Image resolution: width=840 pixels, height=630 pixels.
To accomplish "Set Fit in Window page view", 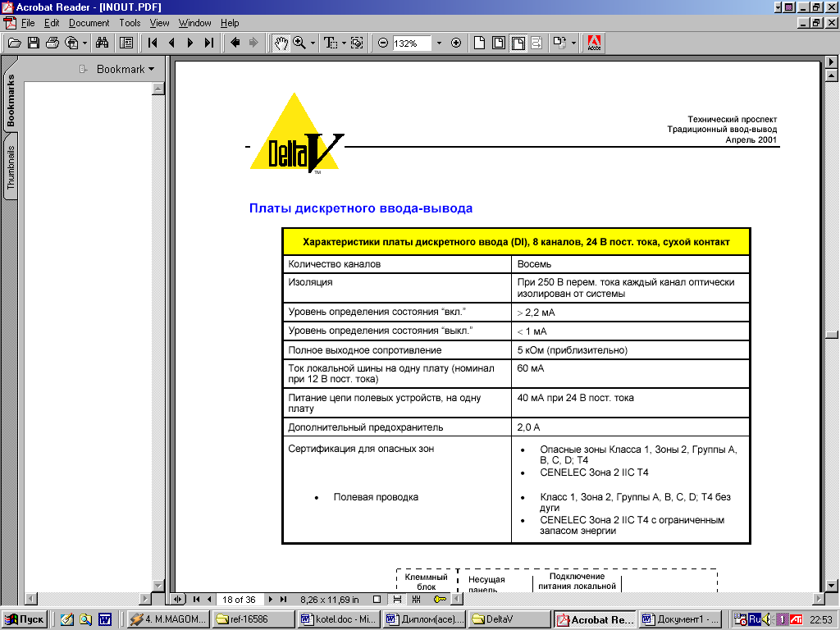I will (499, 43).
